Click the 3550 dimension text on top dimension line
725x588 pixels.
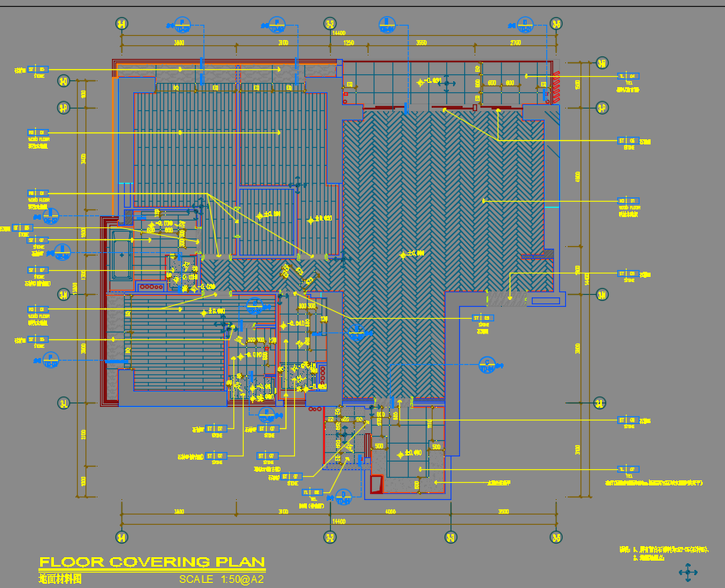pyautogui.click(x=421, y=42)
